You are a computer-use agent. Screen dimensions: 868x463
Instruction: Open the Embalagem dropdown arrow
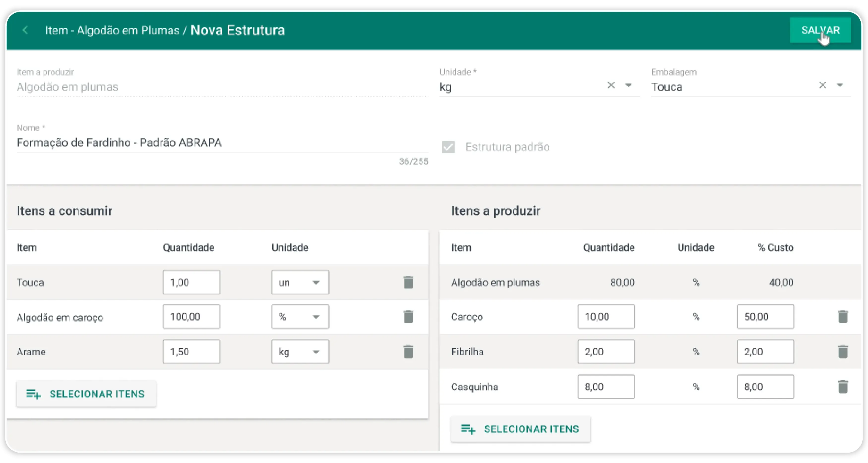point(840,85)
